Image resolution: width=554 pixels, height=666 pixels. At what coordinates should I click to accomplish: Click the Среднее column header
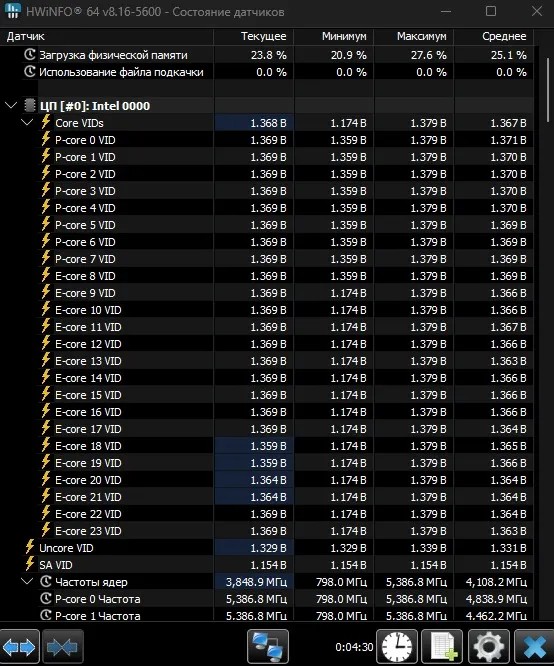pyautogui.click(x=494, y=37)
